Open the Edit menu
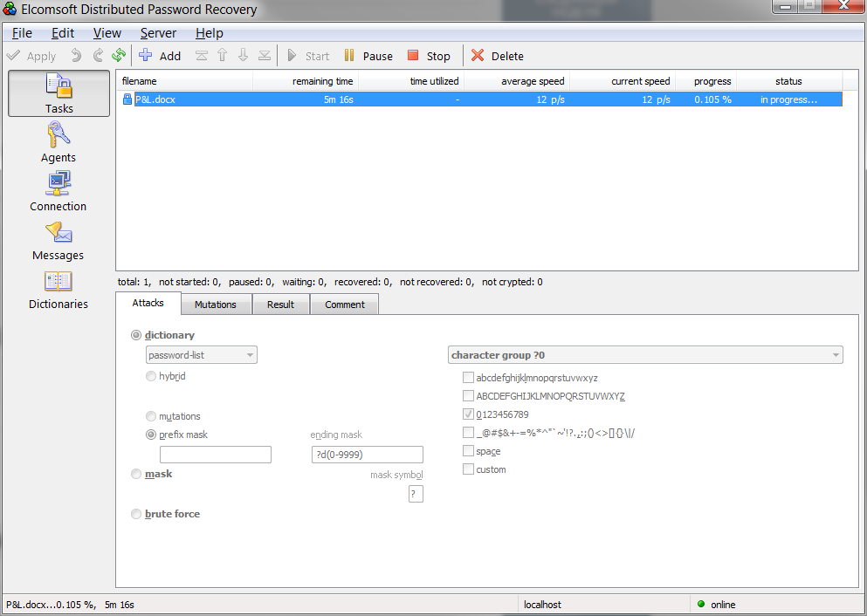 point(63,33)
